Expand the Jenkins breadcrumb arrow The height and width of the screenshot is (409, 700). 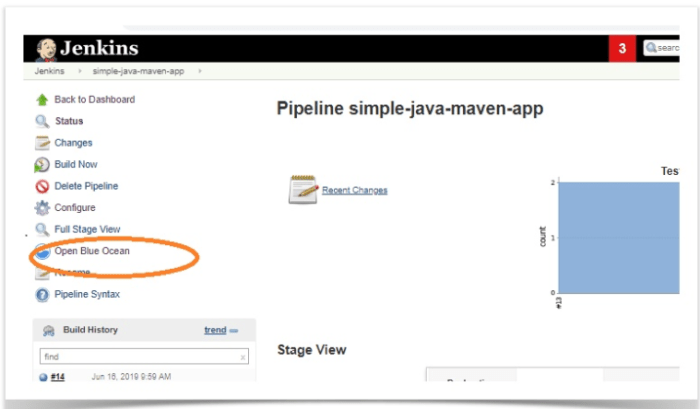78,71
